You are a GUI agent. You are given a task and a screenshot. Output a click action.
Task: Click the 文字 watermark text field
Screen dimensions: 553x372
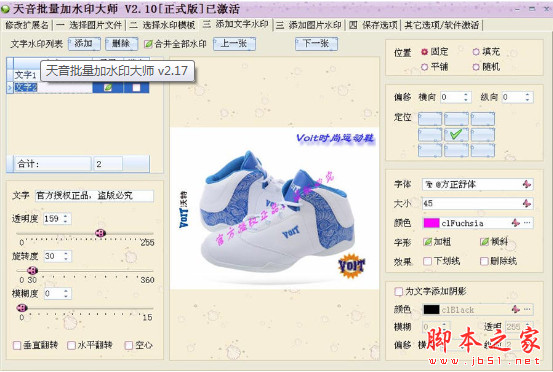click(x=94, y=196)
